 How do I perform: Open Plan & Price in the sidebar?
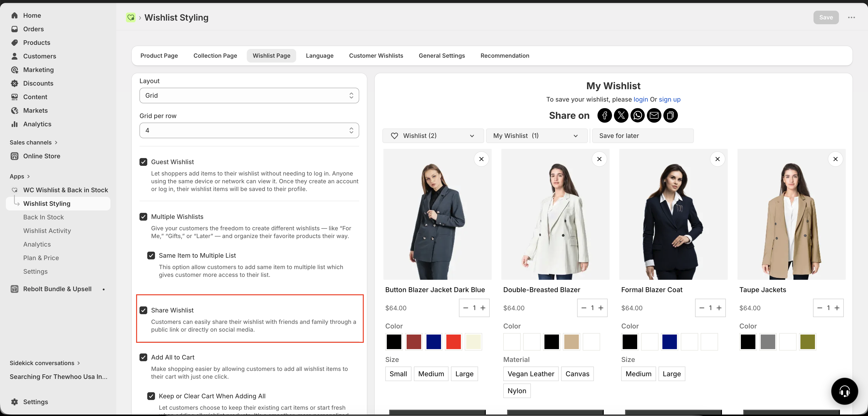(x=41, y=258)
